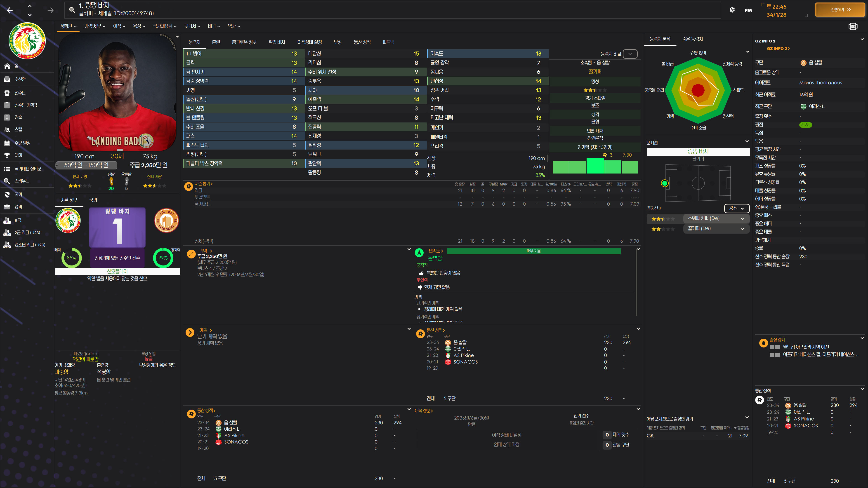Open the inbox (수신함) sidebar icon
The height and width of the screenshot is (488, 868).
(7, 79)
